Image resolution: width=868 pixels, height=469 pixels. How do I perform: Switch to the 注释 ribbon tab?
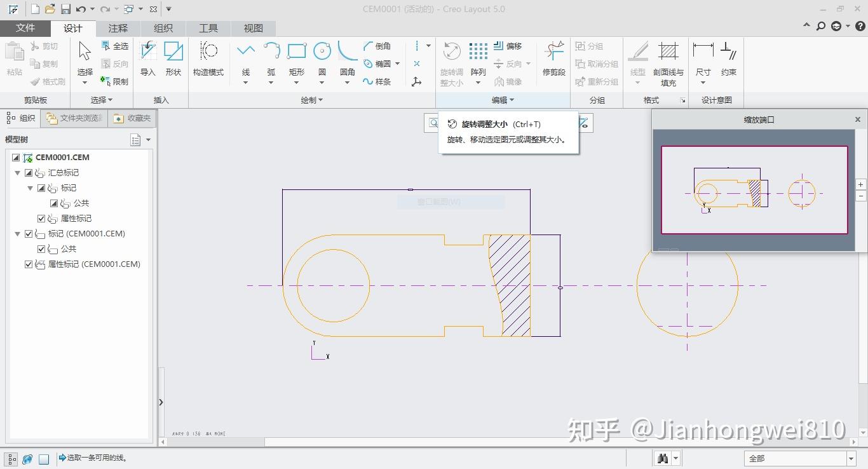tap(118, 28)
